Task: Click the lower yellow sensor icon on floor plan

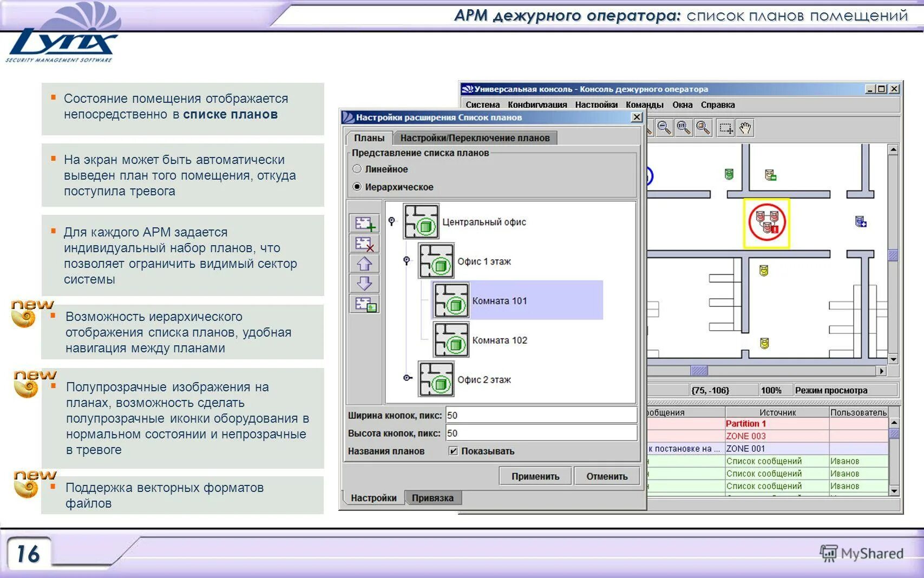Action: point(764,343)
